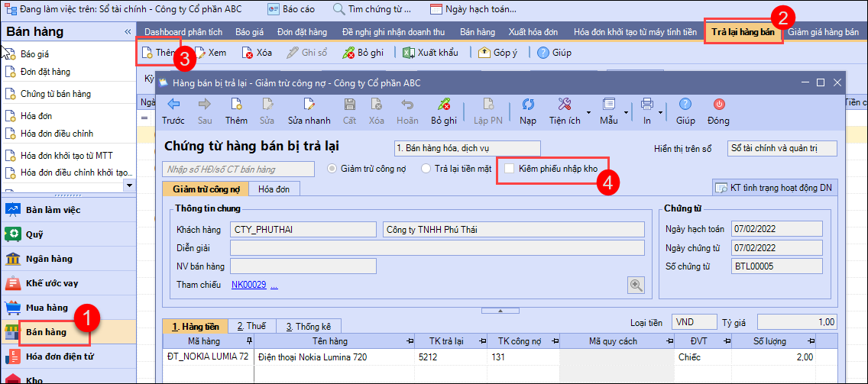Click Xuất khẩu Excel export icon

410,53
